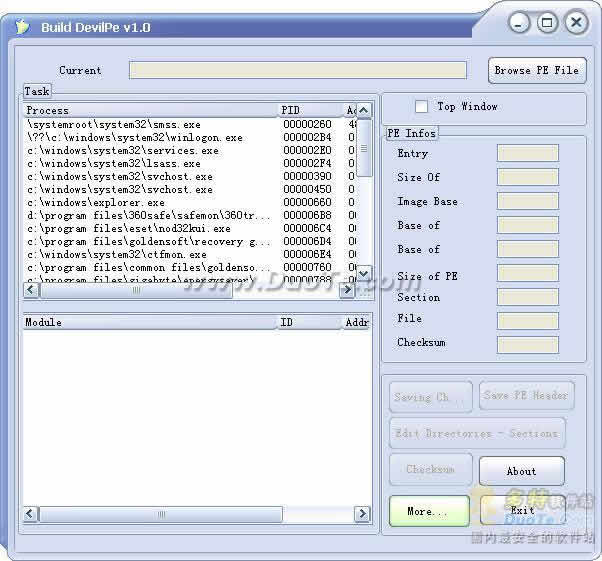
Task: Click process list scroll up arrow
Action: click(364, 111)
